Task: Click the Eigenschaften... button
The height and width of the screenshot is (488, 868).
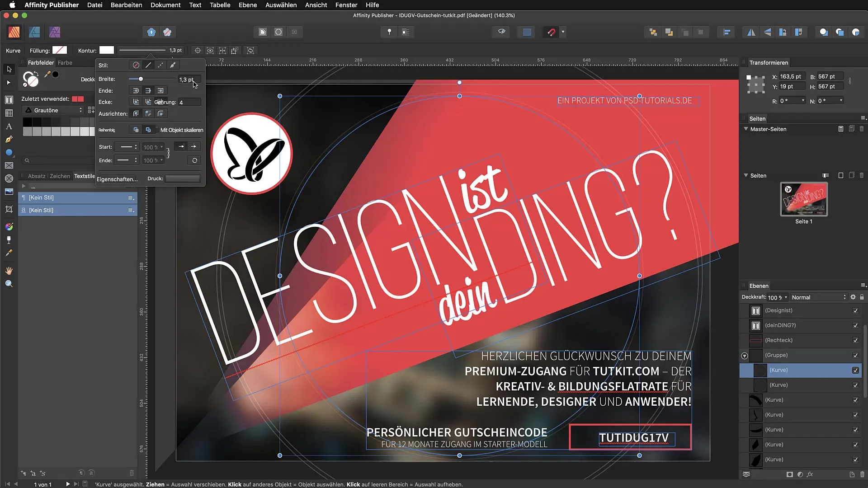Action: [x=117, y=179]
